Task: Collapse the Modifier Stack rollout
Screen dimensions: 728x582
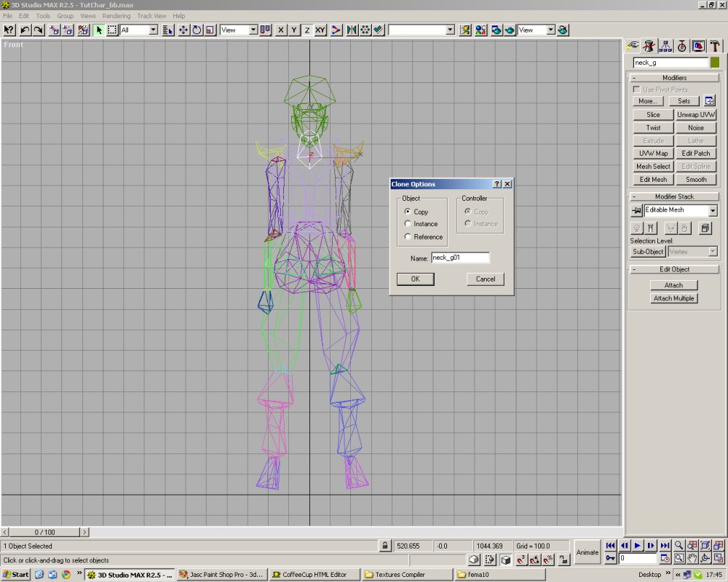Action: tap(674, 196)
